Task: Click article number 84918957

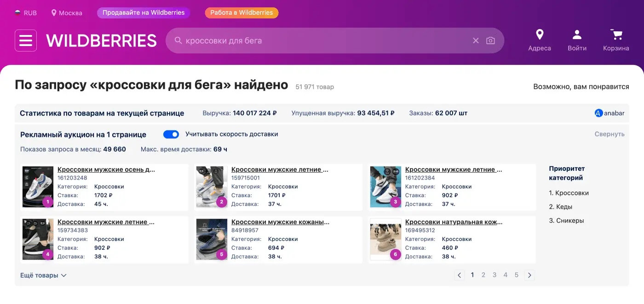Action: (x=245, y=230)
